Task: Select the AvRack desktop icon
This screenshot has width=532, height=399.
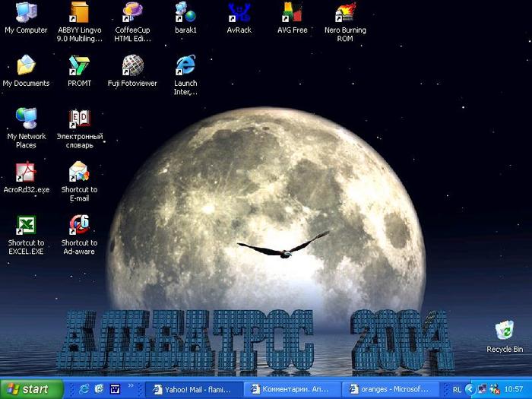Action: coord(239,17)
